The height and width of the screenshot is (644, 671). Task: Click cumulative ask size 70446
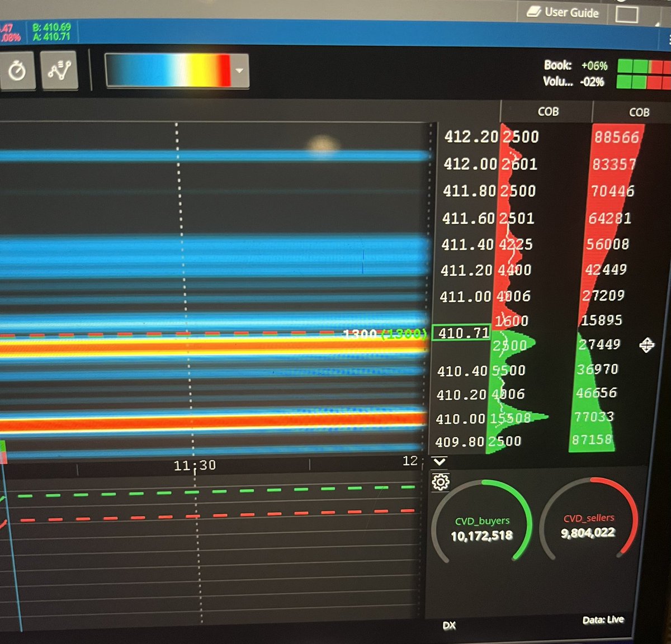click(x=612, y=191)
